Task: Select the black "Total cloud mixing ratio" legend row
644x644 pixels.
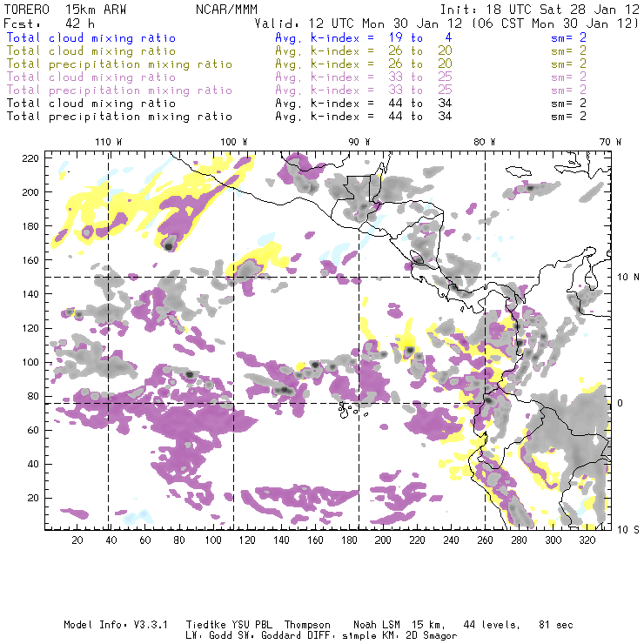Action: pyautogui.click(x=91, y=104)
